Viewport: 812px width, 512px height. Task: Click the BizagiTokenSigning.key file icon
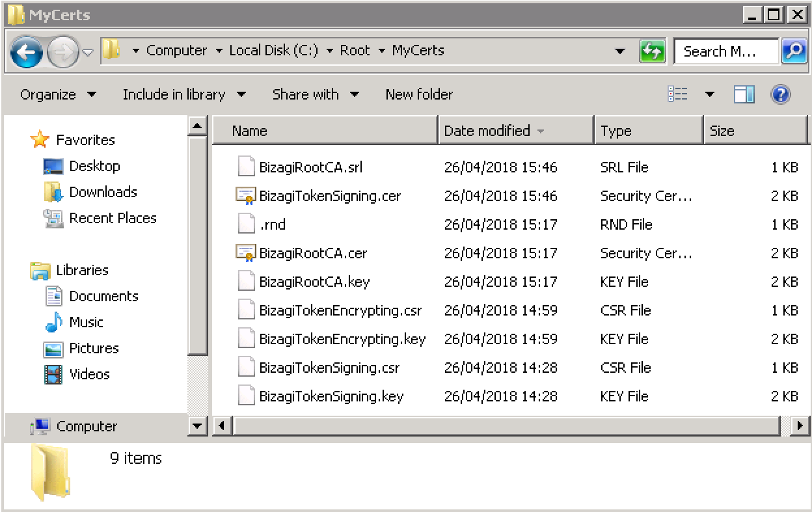246,396
